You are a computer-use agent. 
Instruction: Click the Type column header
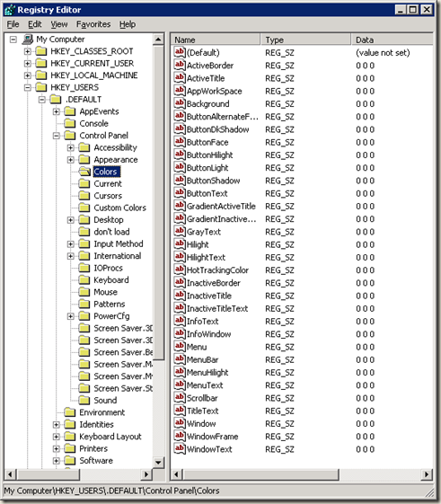tap(305, 40)
